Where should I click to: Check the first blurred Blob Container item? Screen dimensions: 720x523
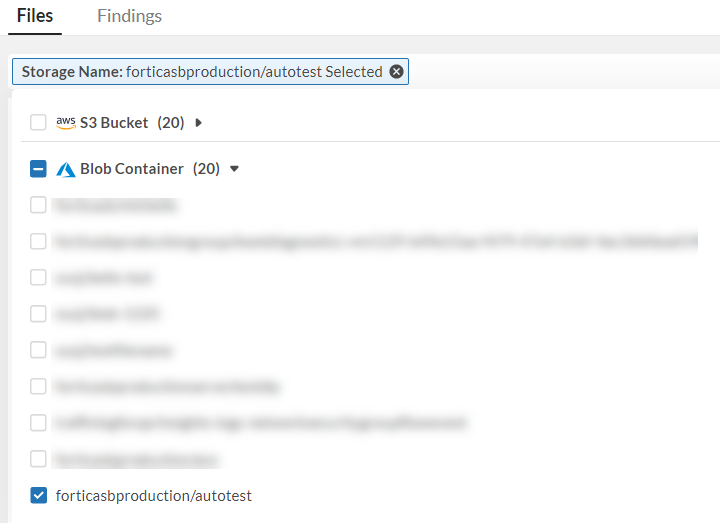tap(38, 205)
